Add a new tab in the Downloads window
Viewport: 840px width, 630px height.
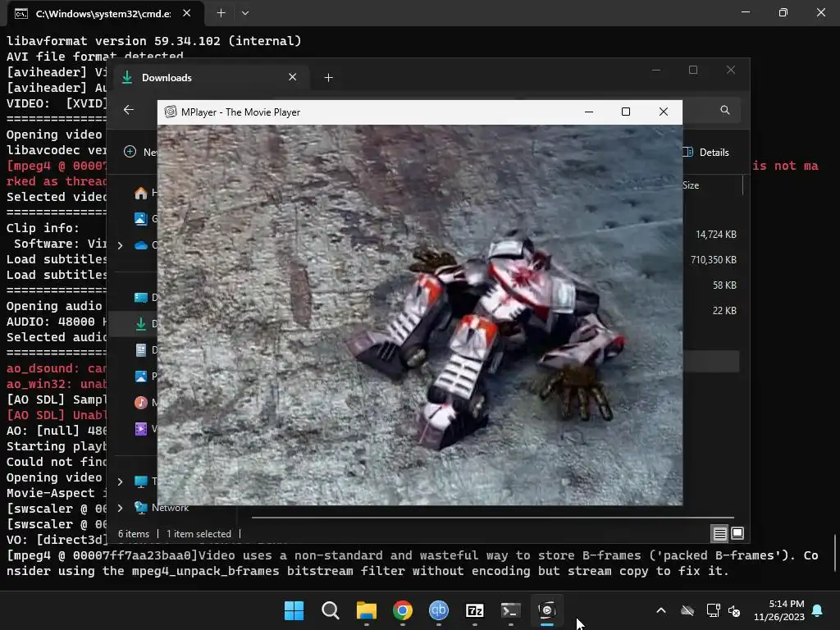pos(328,78)
